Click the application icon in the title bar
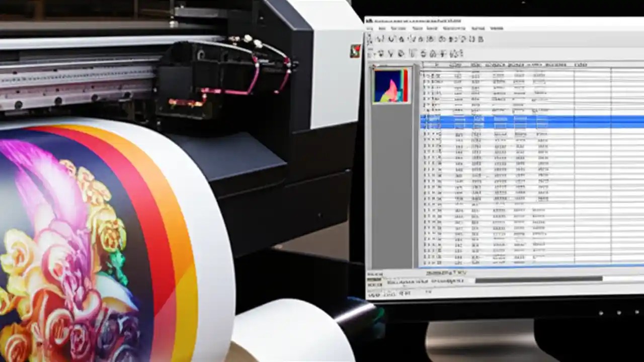 [x=370, y=21]
